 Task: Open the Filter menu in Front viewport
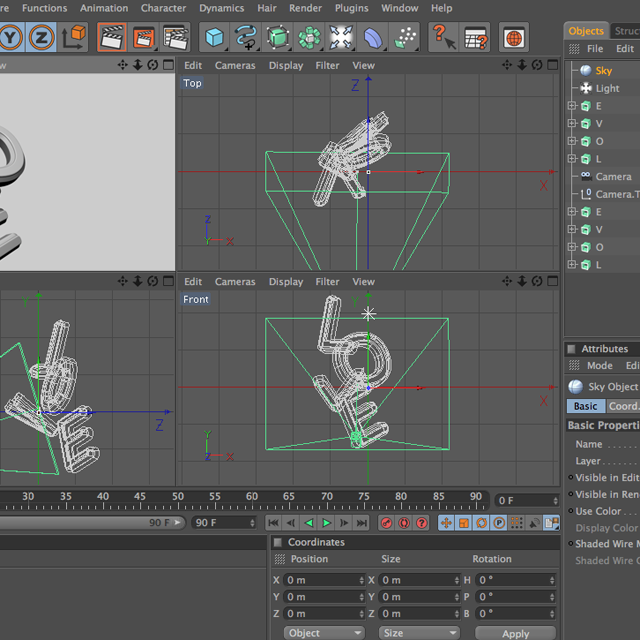click(x=327, y=282)
